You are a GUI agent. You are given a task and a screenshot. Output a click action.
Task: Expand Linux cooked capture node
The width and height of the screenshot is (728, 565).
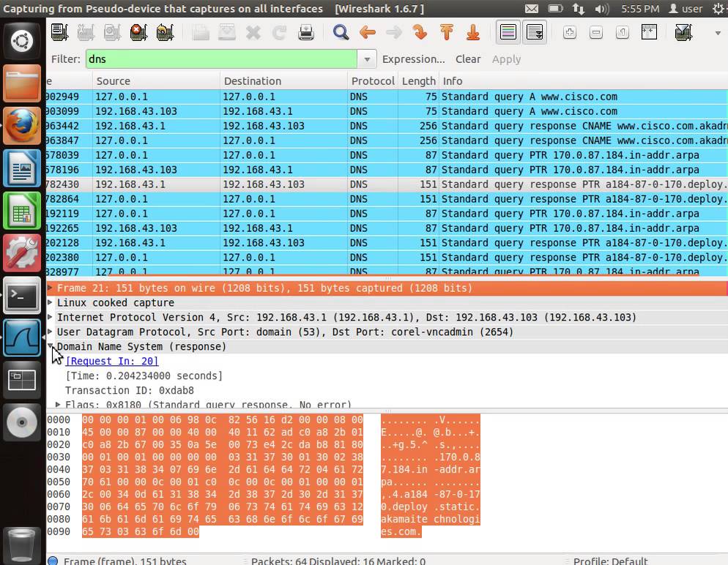[x=50, y=302]
